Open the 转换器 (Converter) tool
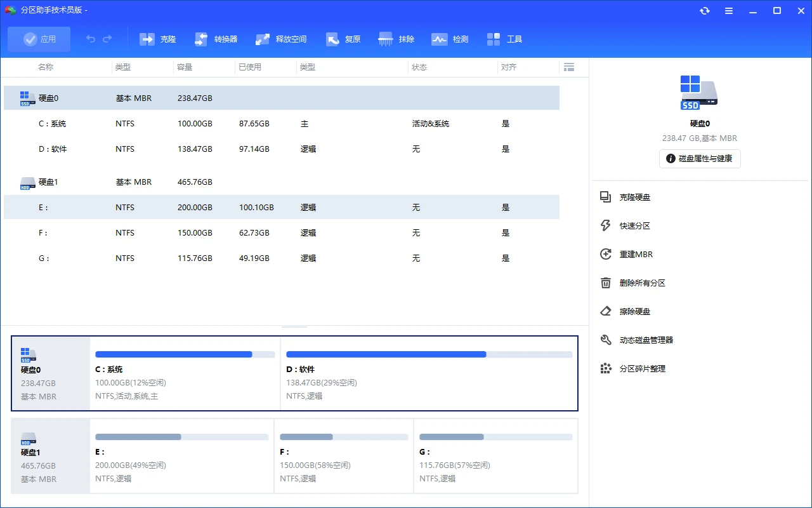812x508 pixels. click(217, 39)
